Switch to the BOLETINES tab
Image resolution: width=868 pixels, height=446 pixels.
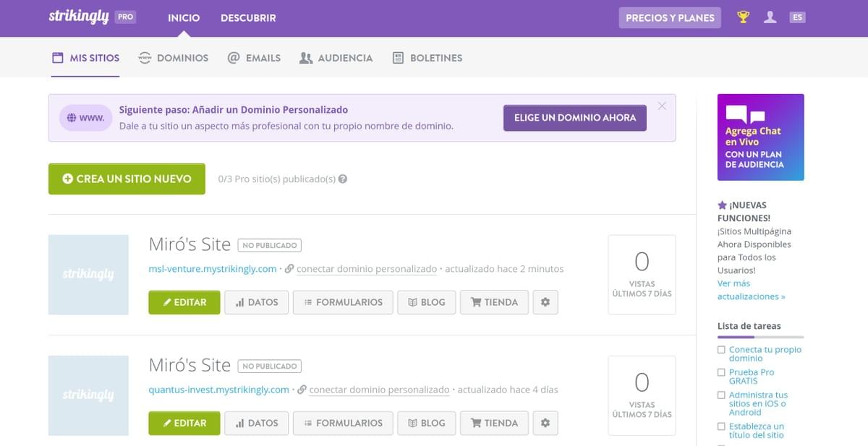click(427, 58)
